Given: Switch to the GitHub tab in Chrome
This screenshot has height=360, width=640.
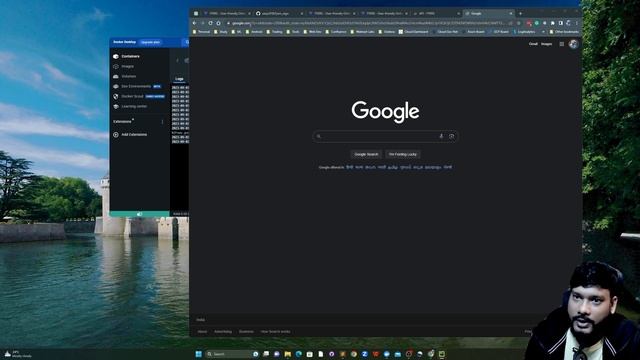Looking at the screenshot, I should pos(279,13).
